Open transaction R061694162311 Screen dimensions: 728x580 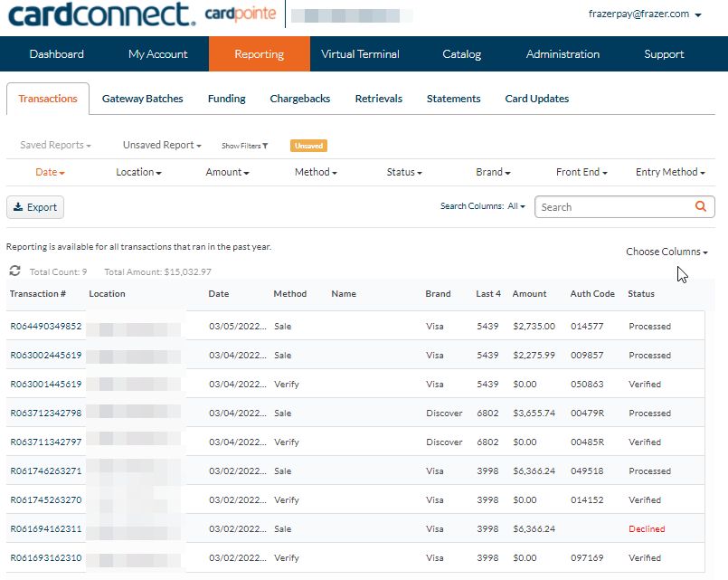pyautogui.click(x=46, y=528)
